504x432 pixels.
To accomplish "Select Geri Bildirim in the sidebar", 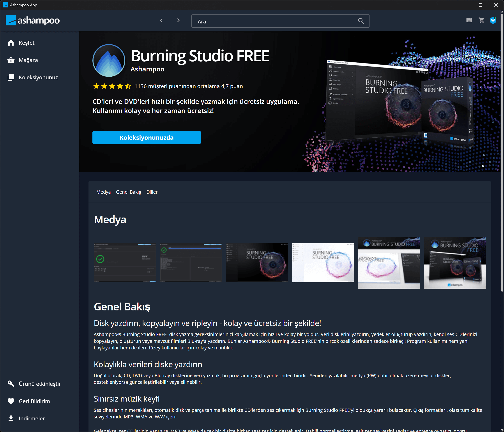I will [x=39, y=401].
